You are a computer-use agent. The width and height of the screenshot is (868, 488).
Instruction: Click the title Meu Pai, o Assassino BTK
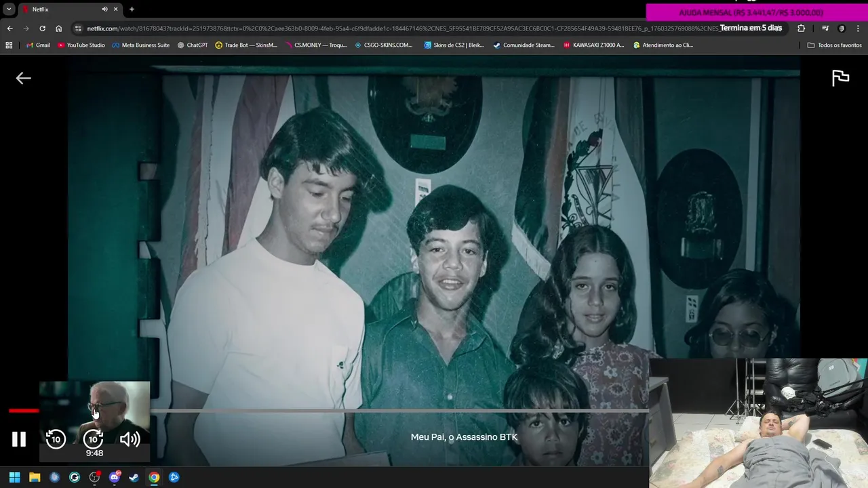(x=464, y=437)
